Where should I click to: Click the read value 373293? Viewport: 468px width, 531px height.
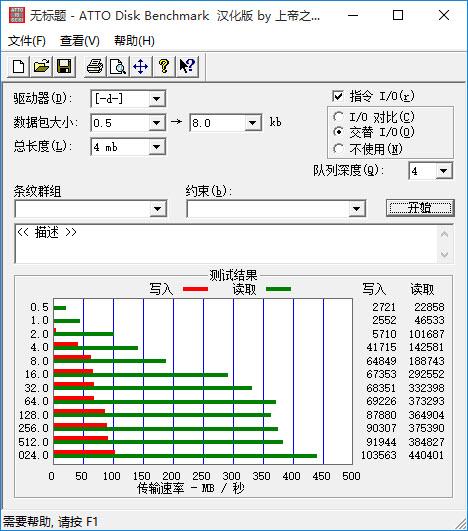(x=426, y=401)
